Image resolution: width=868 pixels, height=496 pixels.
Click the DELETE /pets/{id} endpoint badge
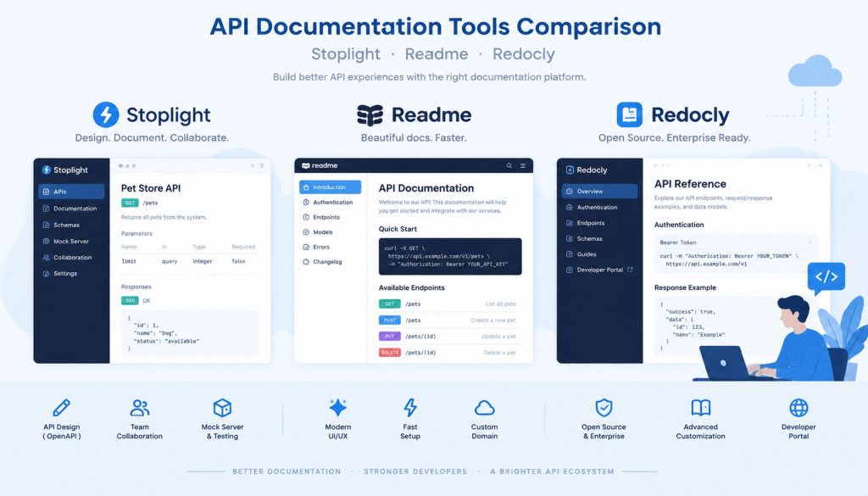tap(390, 353)
